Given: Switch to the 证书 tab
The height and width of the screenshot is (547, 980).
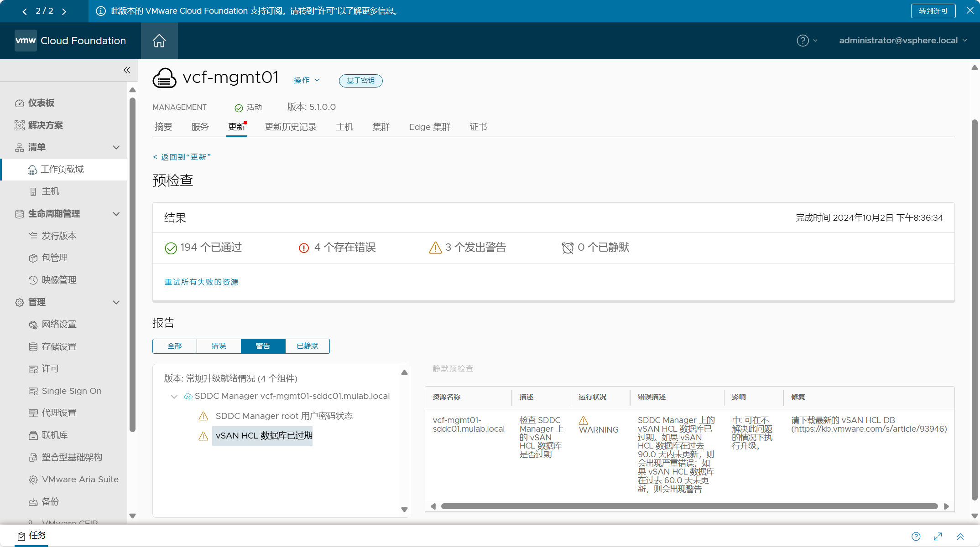Looking at the screenshot, I should 478,127.
